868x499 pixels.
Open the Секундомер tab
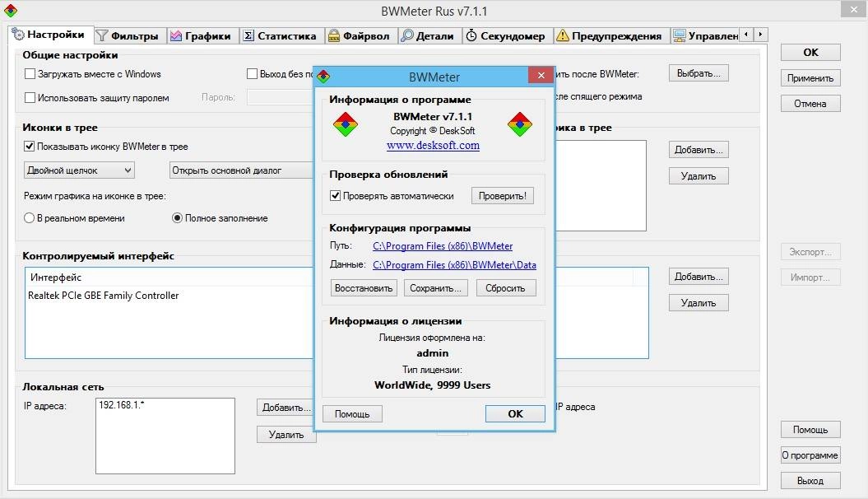(x=507, y=36)
